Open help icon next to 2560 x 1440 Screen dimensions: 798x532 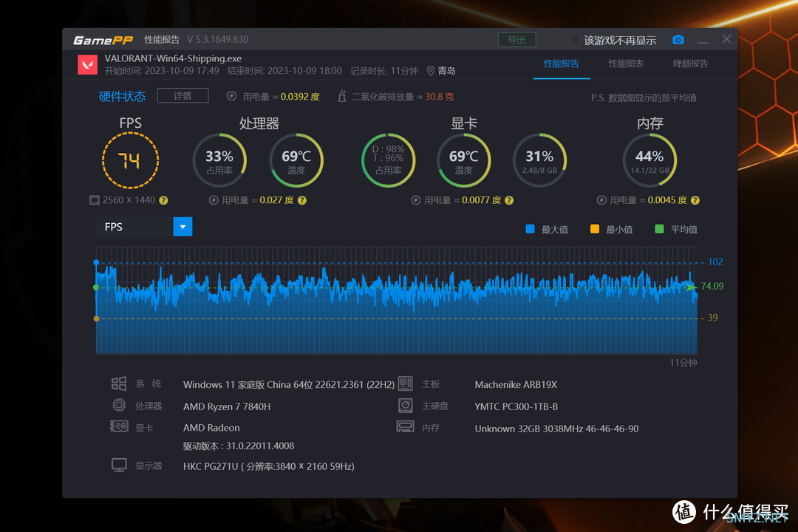[x=163, y=200]
